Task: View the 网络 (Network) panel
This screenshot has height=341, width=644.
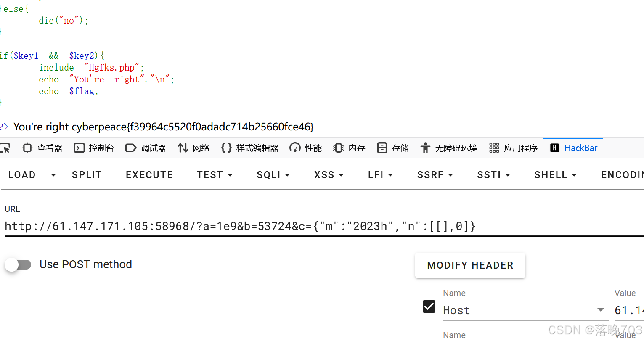Action: pyautogui.click(x=193, y=148)
